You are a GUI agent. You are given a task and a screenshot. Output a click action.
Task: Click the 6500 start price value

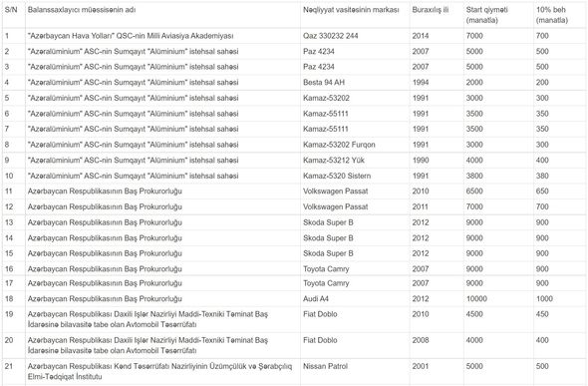[x=474, y=192]
